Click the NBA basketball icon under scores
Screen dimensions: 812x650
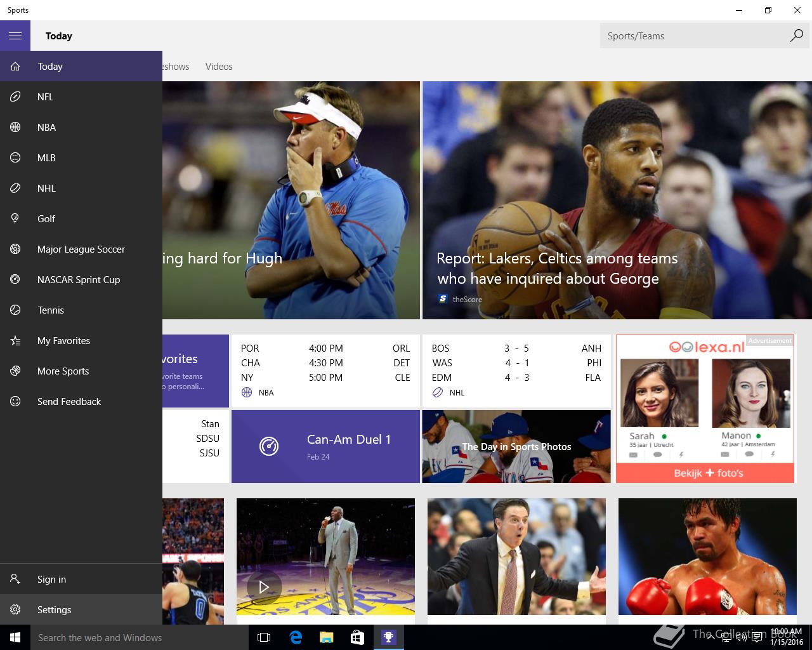(x=247, y=393)
